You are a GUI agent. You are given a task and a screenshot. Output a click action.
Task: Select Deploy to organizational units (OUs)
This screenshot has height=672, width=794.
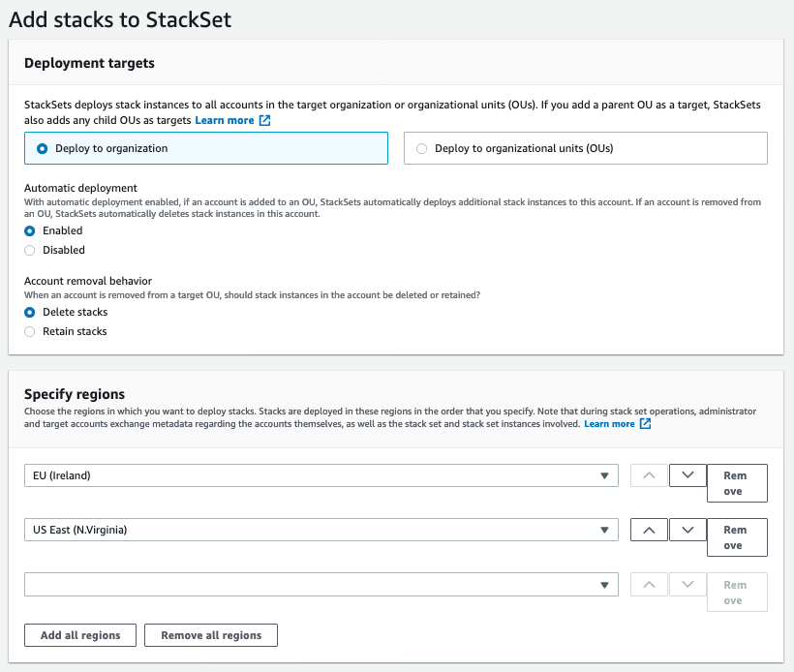pyautogui.click(x=422, y=147)
